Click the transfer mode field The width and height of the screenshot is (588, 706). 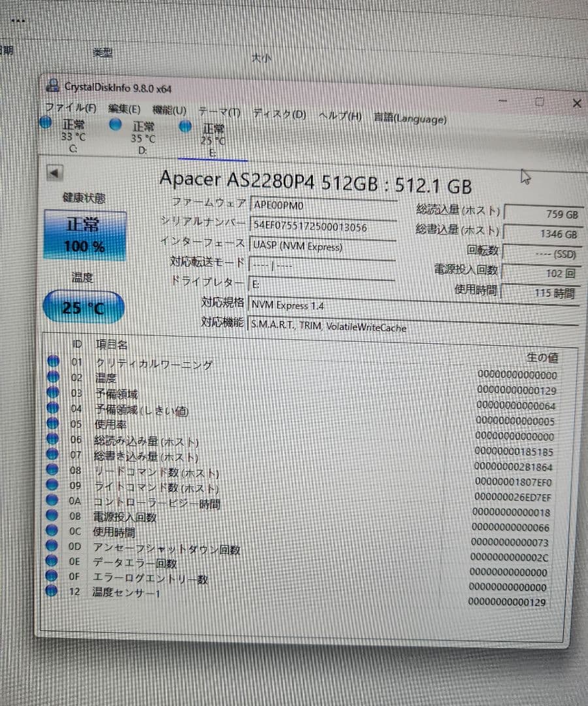click(321, 265)
